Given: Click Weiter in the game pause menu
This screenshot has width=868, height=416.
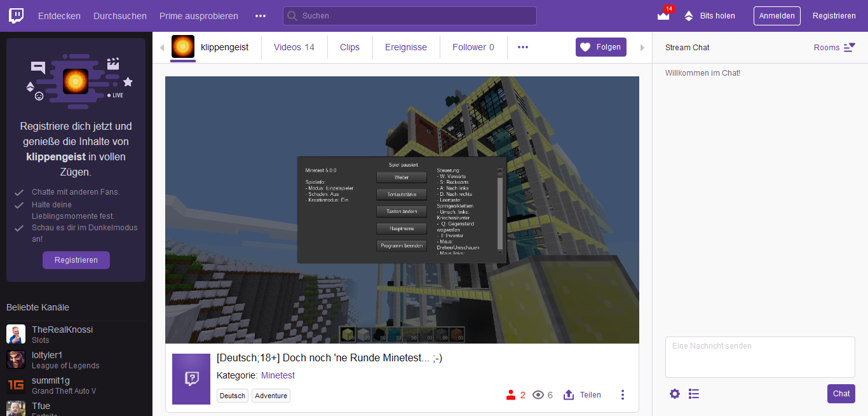Looking at the screenshot, I should pos(402,177).
